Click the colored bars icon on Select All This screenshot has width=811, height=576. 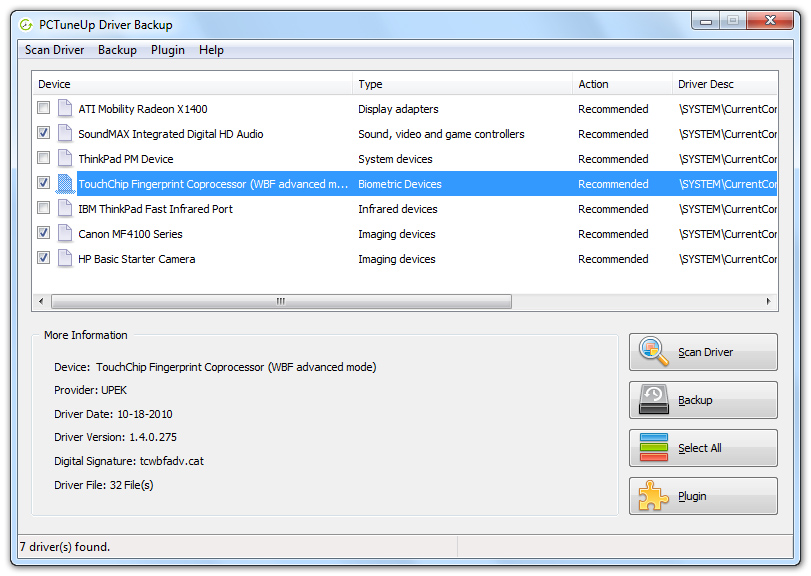coord(654,448)
